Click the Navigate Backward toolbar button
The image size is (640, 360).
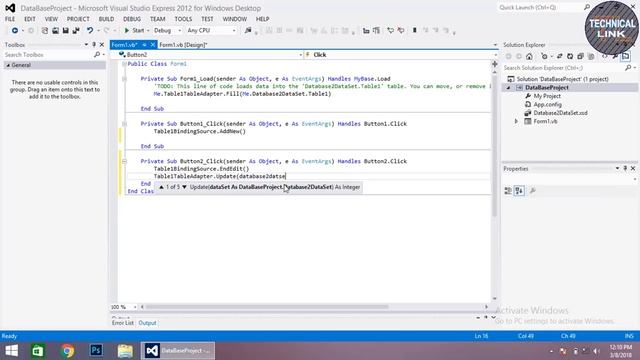(x=15, y=31)
